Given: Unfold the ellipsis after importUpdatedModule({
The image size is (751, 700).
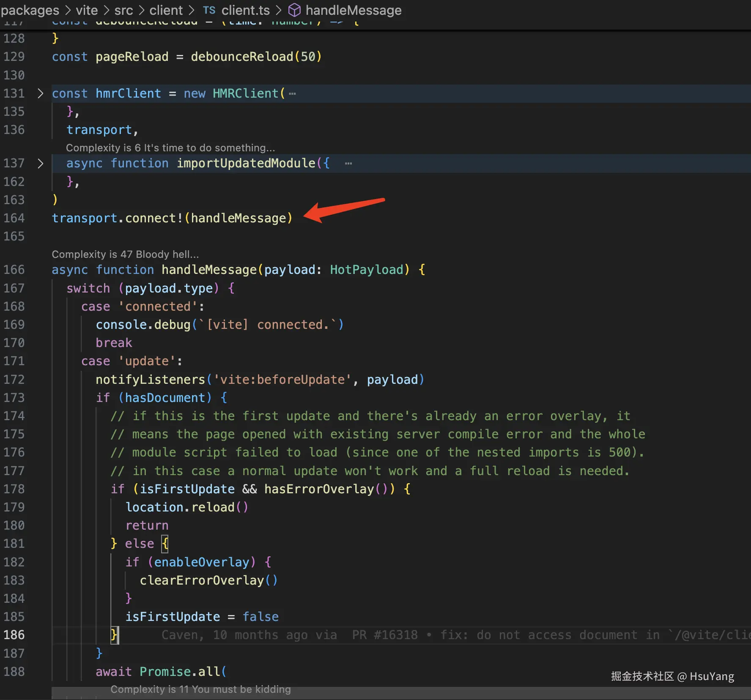Looking at the screenshot, I should 348,164.
